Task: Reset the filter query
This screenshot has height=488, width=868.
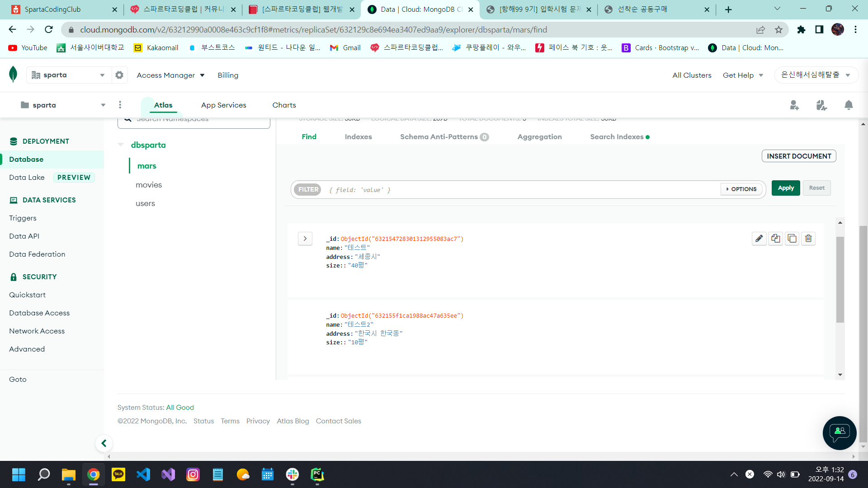Action: click(x=816, y=188)
